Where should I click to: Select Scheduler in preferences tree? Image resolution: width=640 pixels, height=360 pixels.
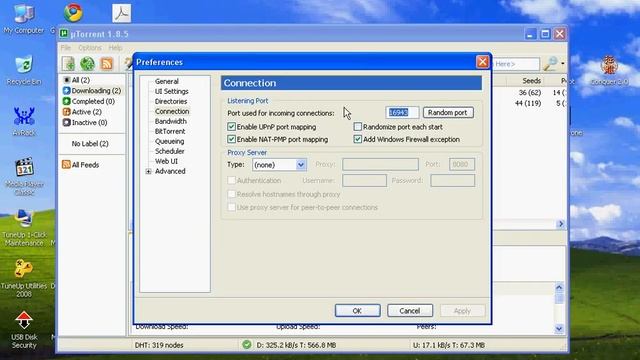point(169,151)
